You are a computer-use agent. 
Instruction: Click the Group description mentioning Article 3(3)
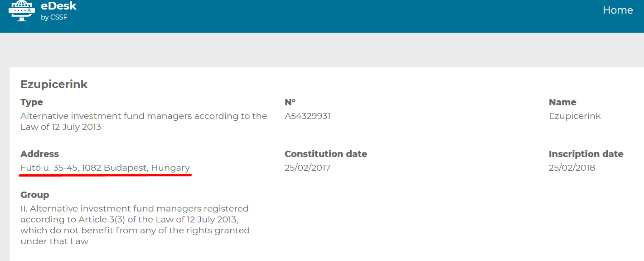[135, 225]
